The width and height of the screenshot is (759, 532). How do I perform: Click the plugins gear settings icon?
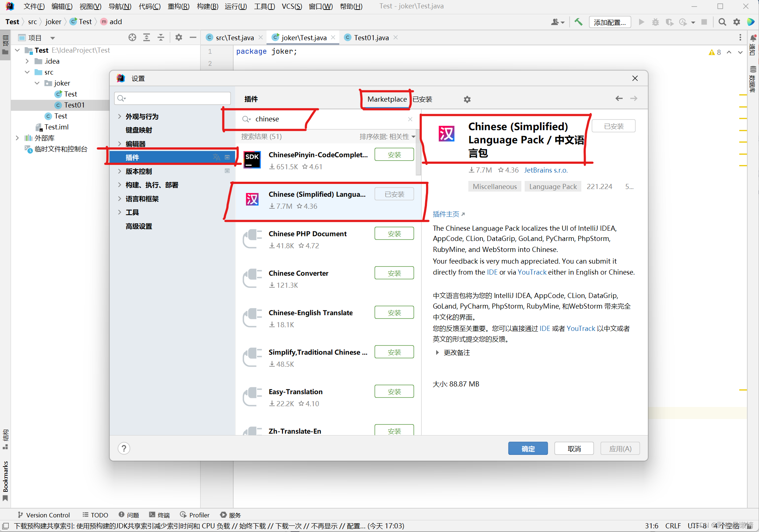467,99
